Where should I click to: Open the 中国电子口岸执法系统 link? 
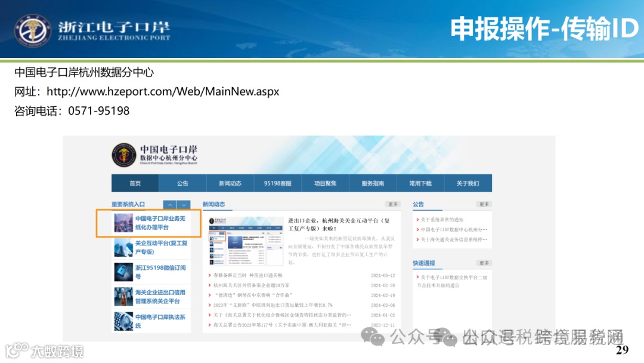pyautogui.click(x=160, y=321)
